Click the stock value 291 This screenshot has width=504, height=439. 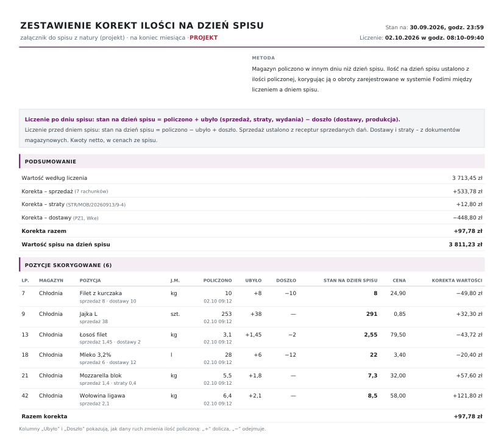372,314
